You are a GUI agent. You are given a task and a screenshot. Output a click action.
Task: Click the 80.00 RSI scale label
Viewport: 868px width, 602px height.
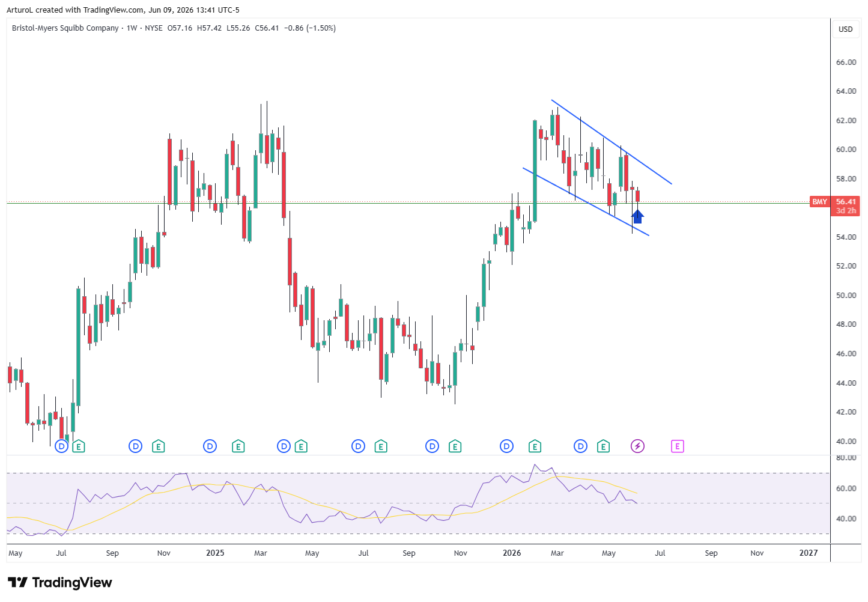(x=846, y=458)
